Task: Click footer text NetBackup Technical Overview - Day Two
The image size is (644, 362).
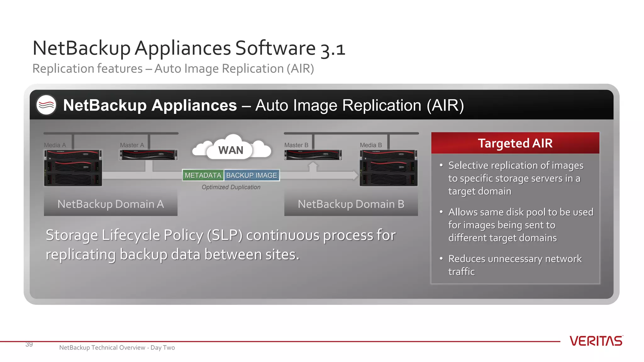Action: 117,348
